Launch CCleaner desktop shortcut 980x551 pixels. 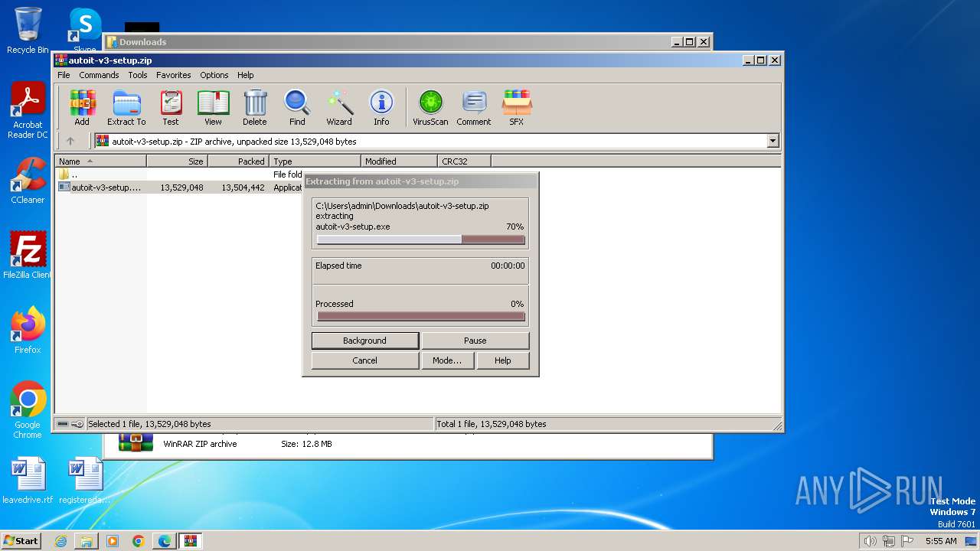(x=28, y=181)
